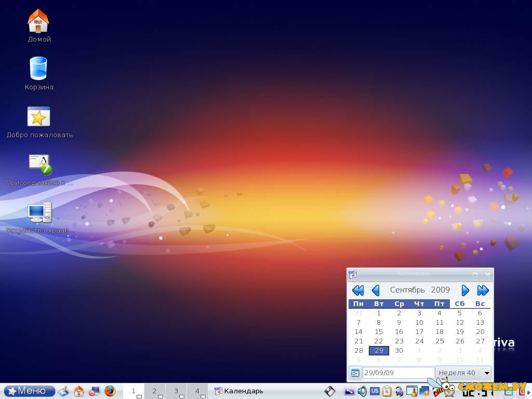Click the today button beside date field
This screenshot has height=399, width=532.
(x=355, y=373)
